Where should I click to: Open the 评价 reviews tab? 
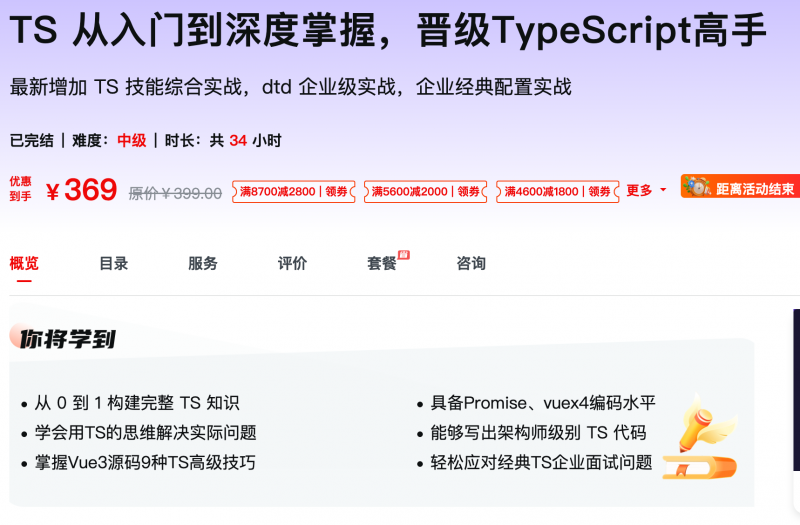coord(292,263)
